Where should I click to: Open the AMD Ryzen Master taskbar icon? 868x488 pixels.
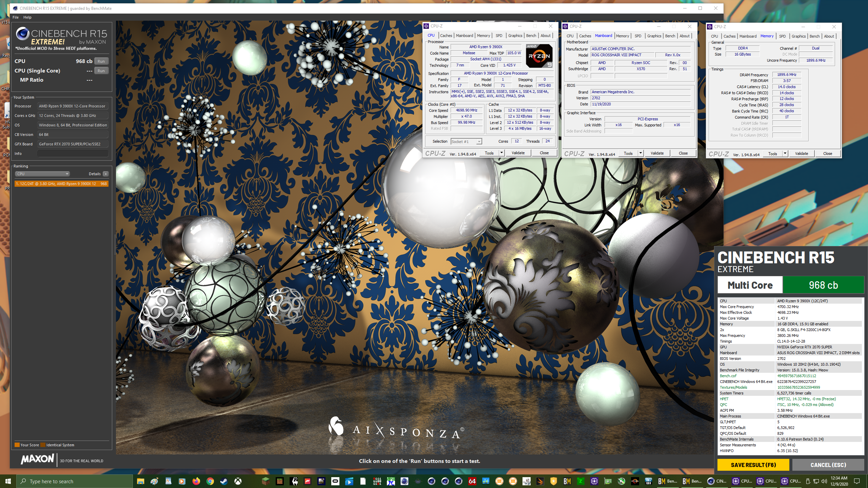point(635,481)
